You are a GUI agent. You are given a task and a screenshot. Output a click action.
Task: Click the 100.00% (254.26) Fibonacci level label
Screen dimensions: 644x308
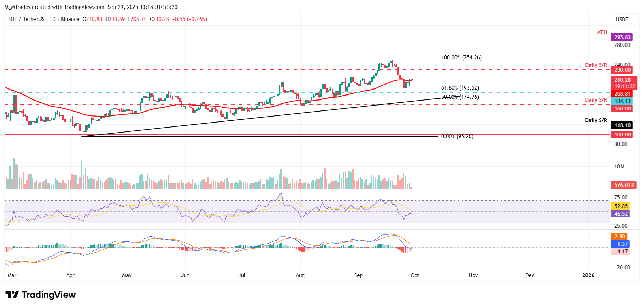tap(461, 58)
